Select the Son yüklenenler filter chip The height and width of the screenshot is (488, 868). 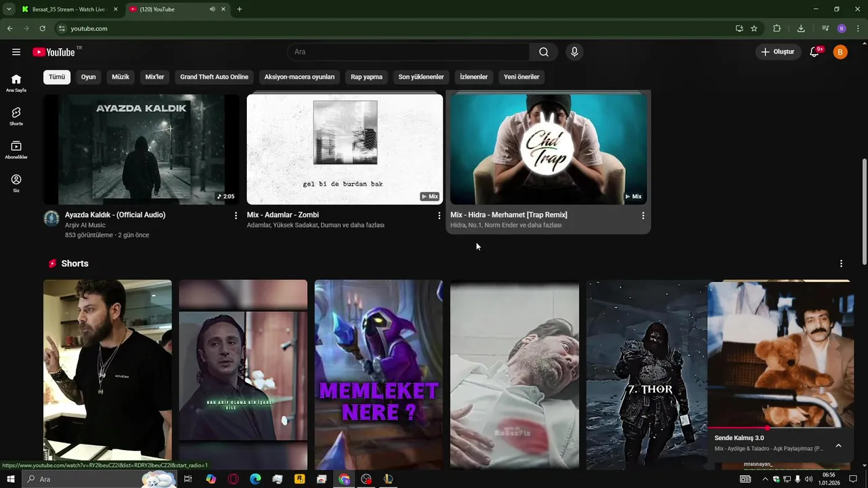[421, 77]
